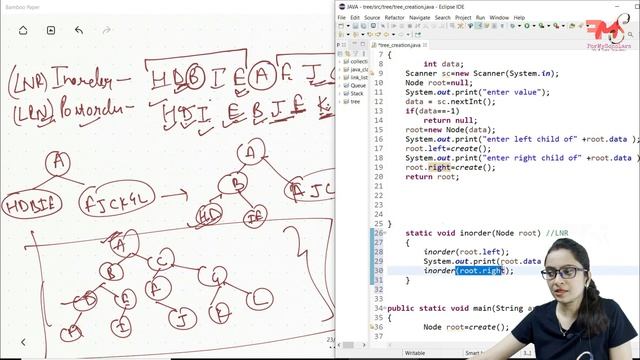Open the Source menu
Image resolution: width=640 pixels, height=360 pixels.
(x=372, y=18)
